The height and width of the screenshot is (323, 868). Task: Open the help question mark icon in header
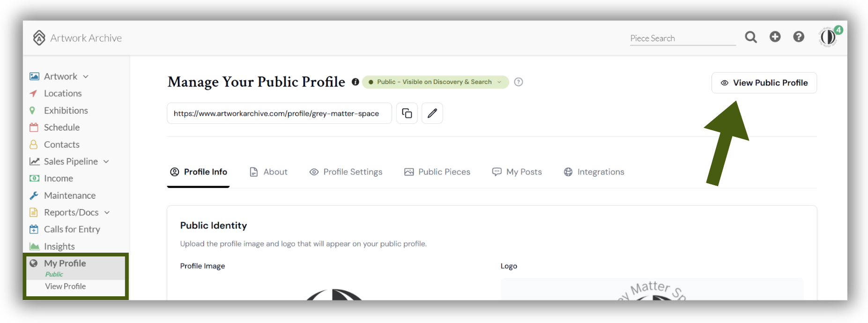tap(799, 37)
